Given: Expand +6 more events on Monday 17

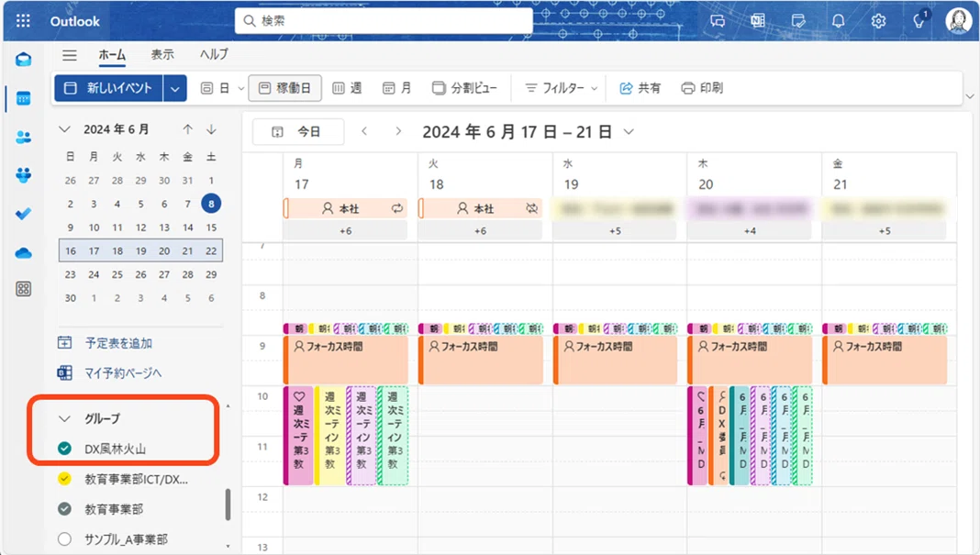Looking at the screenshot, I should [345, 230].
